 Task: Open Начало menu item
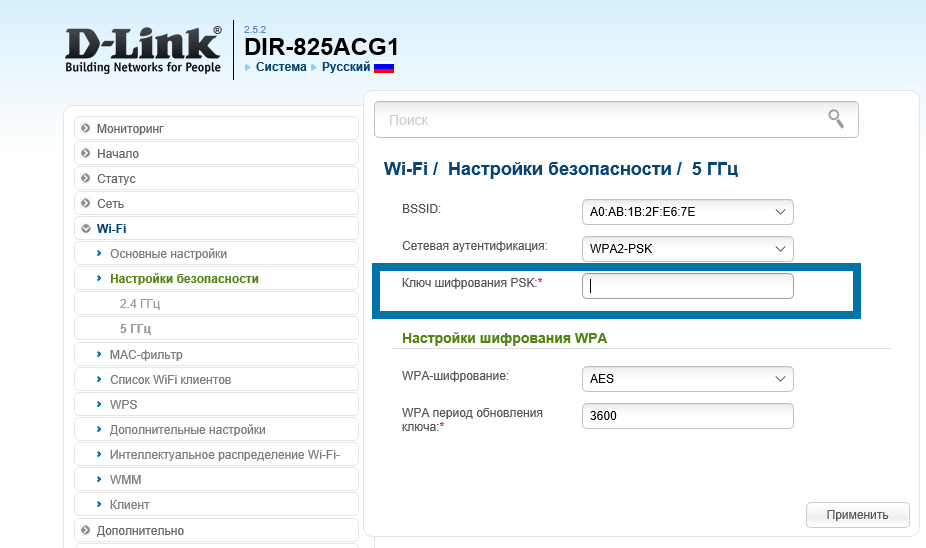(216, 154)
